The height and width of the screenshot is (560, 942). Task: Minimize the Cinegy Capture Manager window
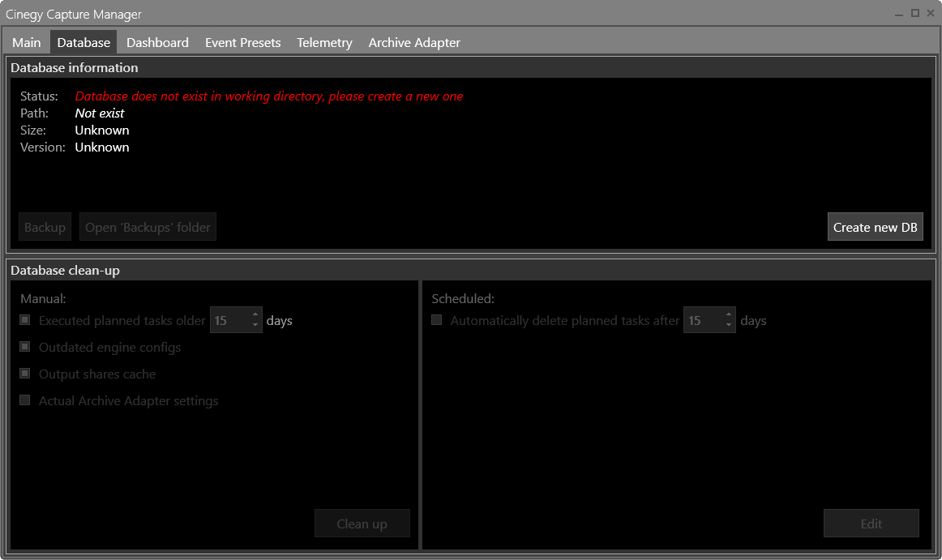click(x=899, y=14)
